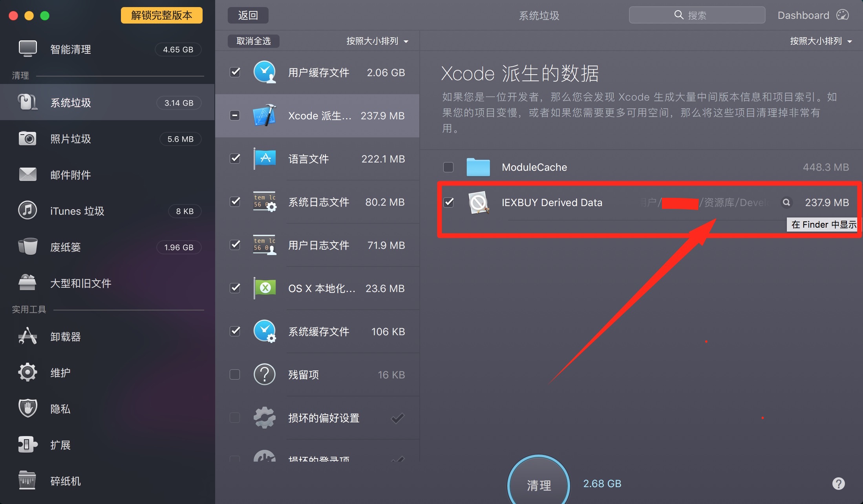Uncheck 用户日志文件 checkbox

pyautogui.click(x=235, y=245)
